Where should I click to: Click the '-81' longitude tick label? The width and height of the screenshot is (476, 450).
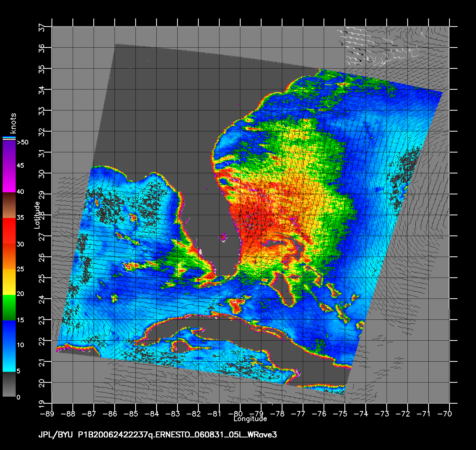tap(214, 414)
